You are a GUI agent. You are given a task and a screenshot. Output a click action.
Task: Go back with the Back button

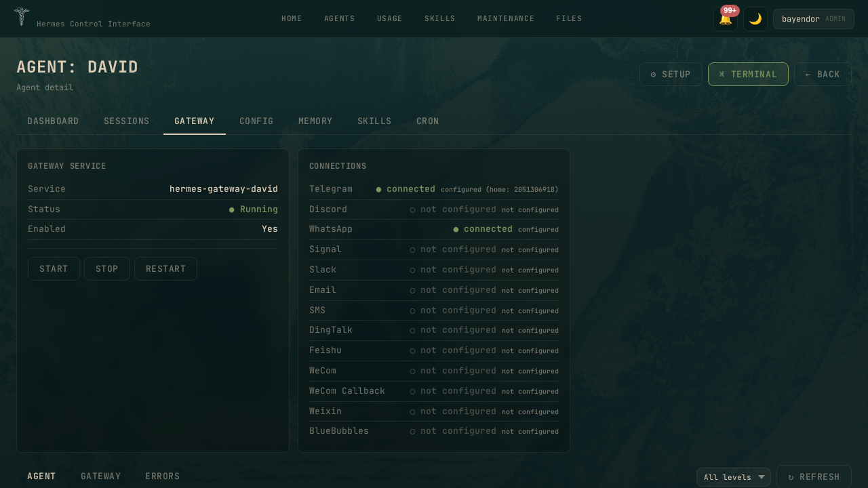[x=822, y=75]
